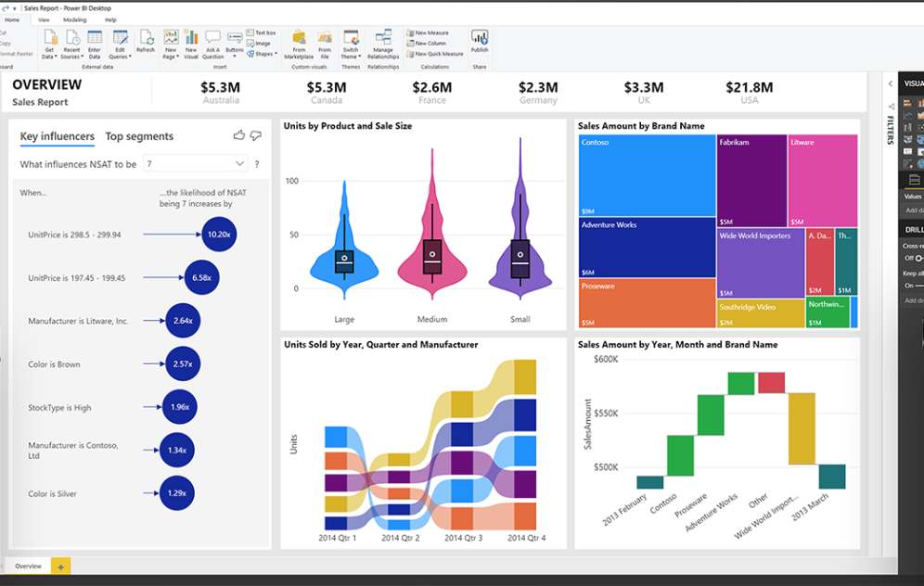The width and height of the screenshot is (924, 586).
Task: Import visual From Marketplace
Action: click(x=299, y=45)
